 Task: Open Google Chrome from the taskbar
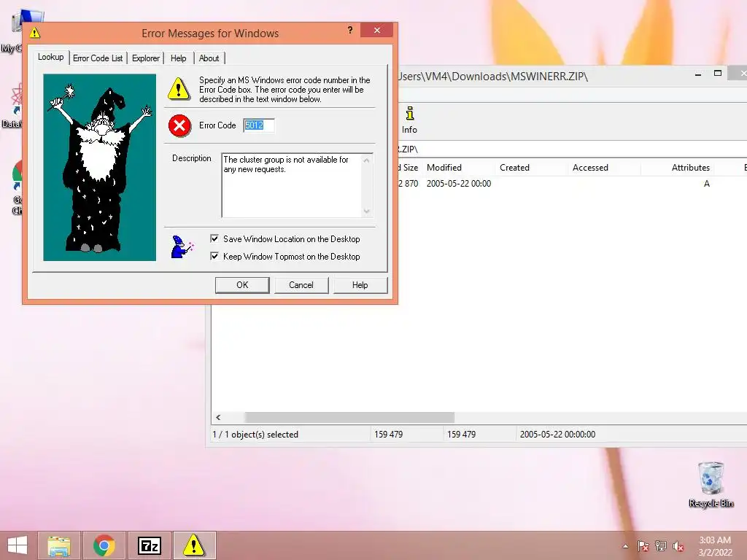pyautogui.click(x=104, y=545)
